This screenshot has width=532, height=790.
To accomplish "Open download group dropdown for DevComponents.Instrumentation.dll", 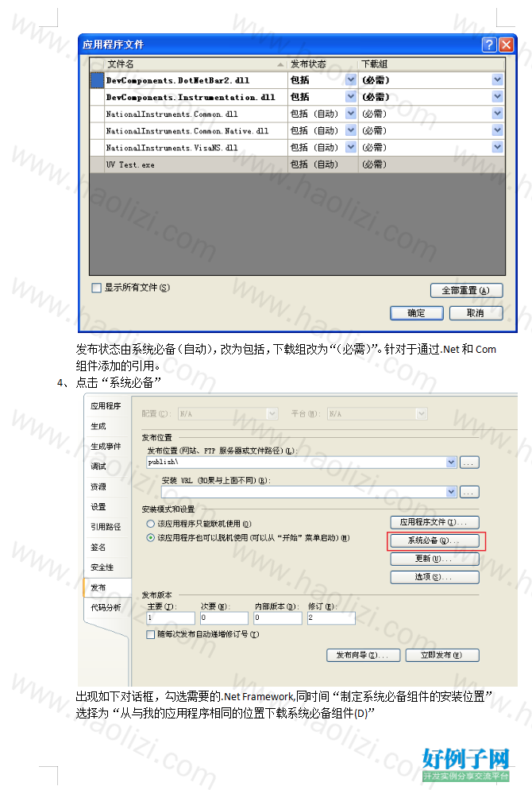I will (x=497, y=96).
